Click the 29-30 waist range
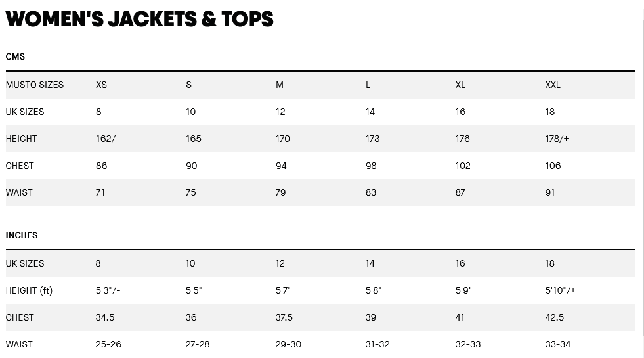This screenshot has width=644, height=358. 288,344
